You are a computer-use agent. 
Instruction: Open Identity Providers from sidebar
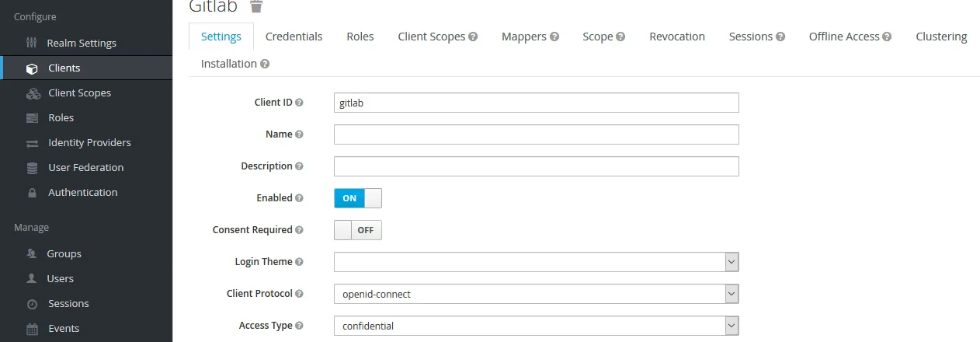pos(89,143)
